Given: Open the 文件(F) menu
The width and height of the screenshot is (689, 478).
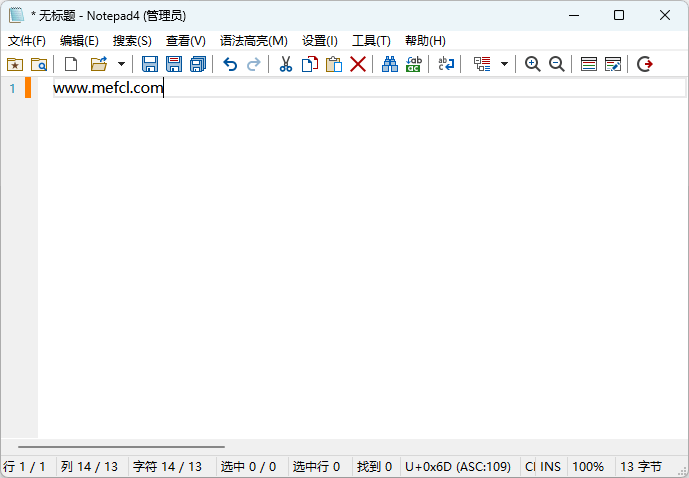Looking at the screenshot, I should point(27,41).
